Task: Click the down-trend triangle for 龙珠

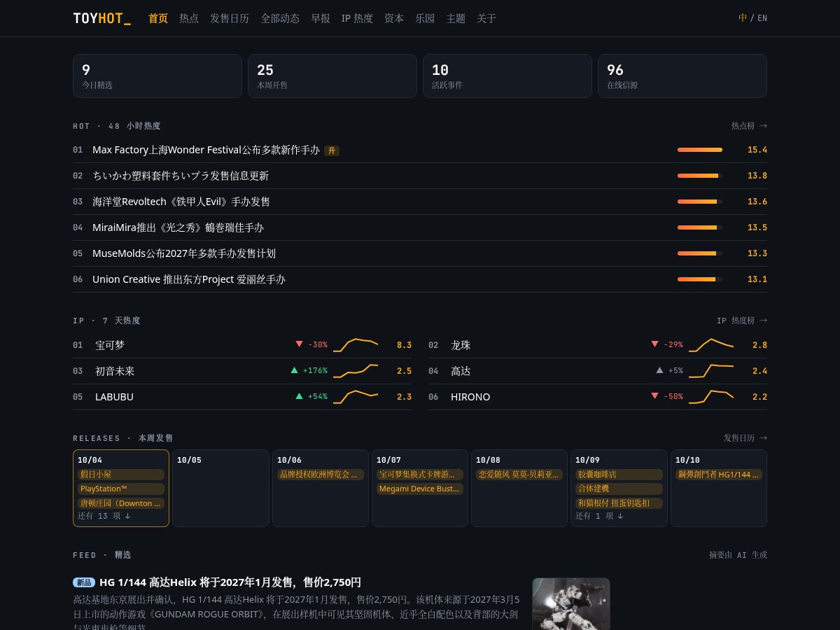Action: point(655,344)
